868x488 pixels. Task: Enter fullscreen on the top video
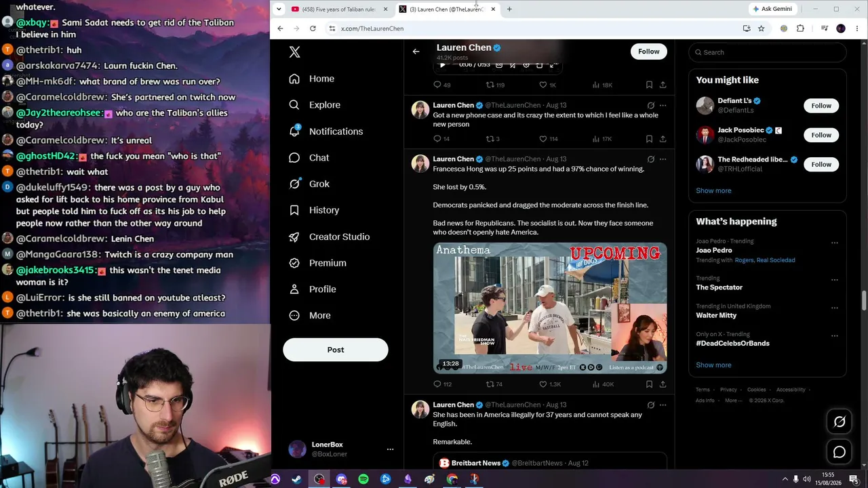tap(553, 65)
